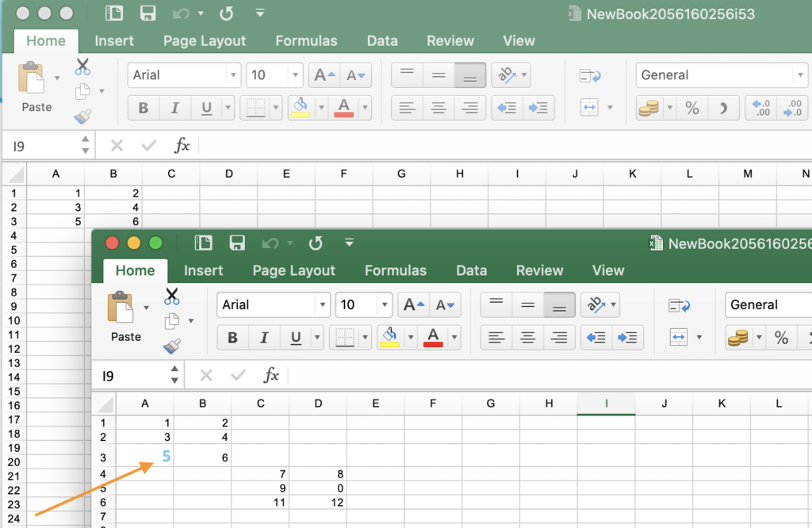Decrease indent in front window

(x=596, y=338)
